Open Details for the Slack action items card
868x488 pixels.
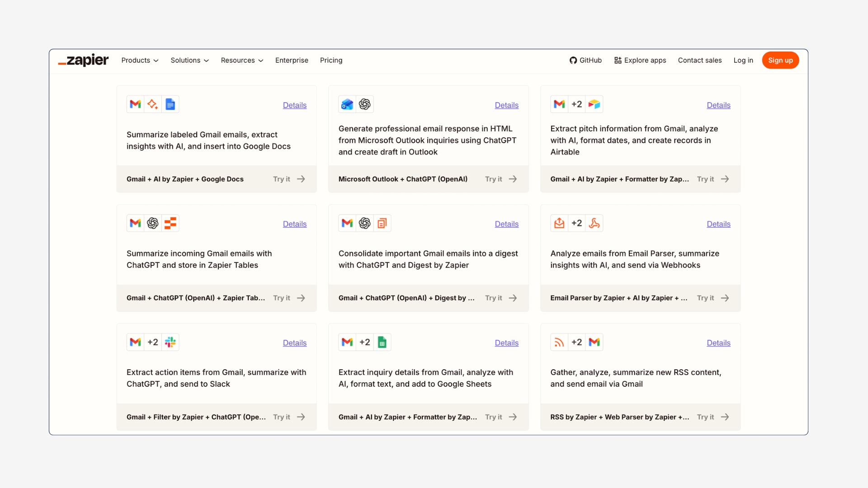click(295, 343)
